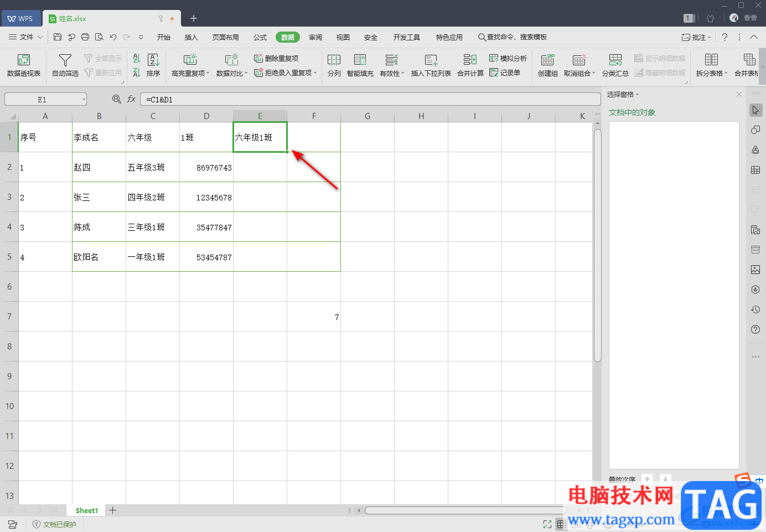Switch to normal grid view in status bar

[x=561, y=524]
